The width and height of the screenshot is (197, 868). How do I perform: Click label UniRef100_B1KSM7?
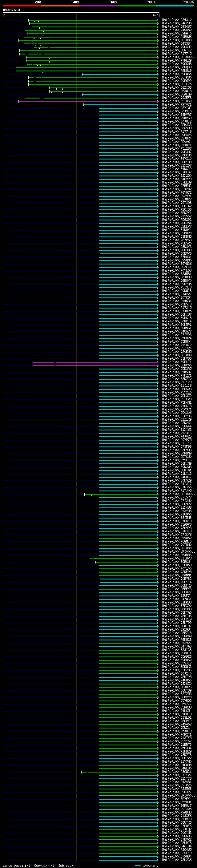tap(176, 372)
